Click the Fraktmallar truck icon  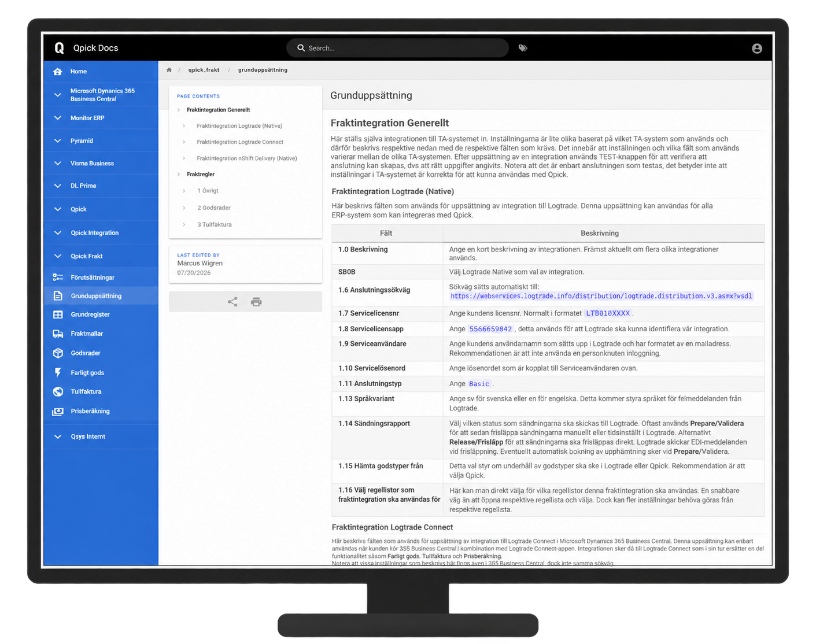(58, 334)
